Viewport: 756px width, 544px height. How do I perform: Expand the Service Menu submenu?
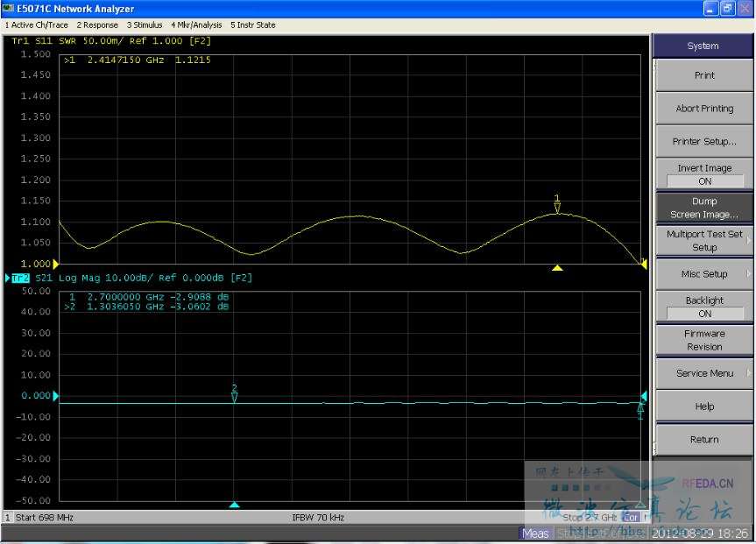click(x=704, y=373)
